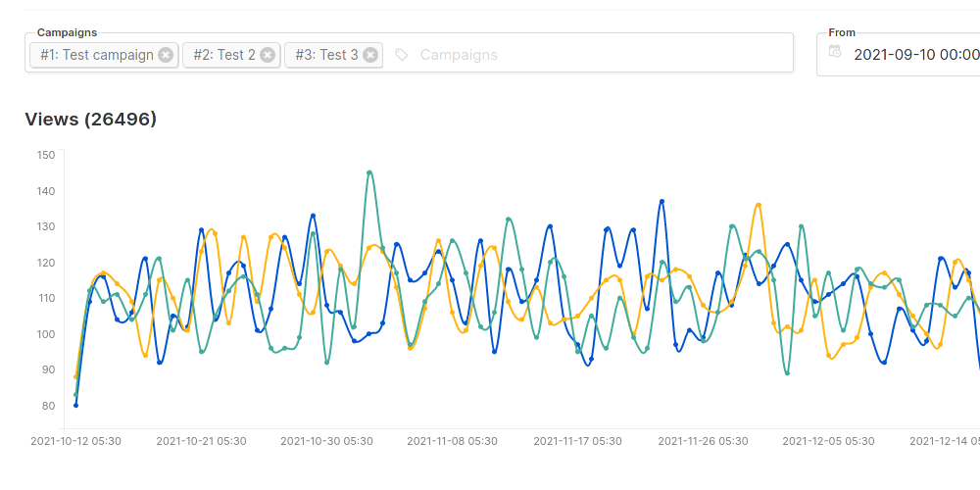The height and width of the screenshot is (490, 980).
Task: Click the 150 y-axis label
Action: (x=45, y=155)
